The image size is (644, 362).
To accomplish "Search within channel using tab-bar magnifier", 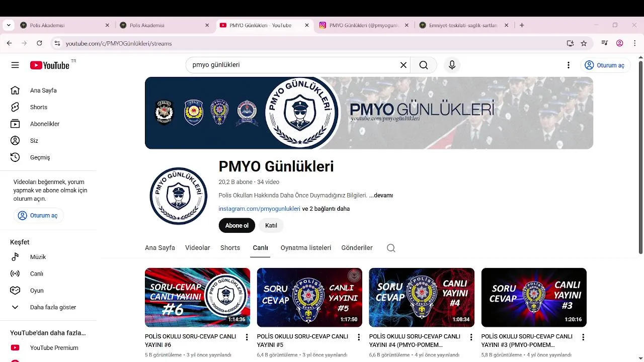I will click(391, 248).
